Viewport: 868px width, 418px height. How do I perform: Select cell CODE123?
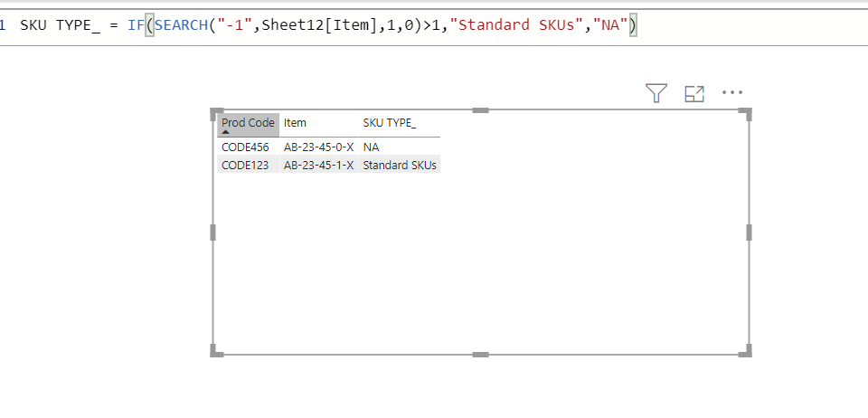pyautogui.click(x=245, y=165)
